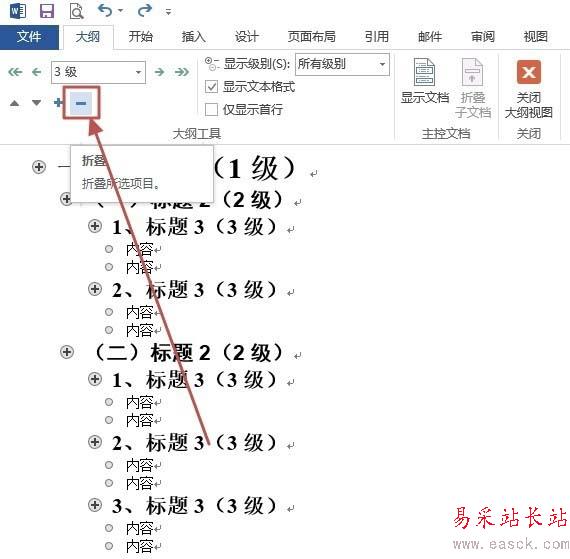Screen dimensions: 570x559
Task: Click the plus symbol of the first 2、标题 3 heading
Action: tap(95, 289)
